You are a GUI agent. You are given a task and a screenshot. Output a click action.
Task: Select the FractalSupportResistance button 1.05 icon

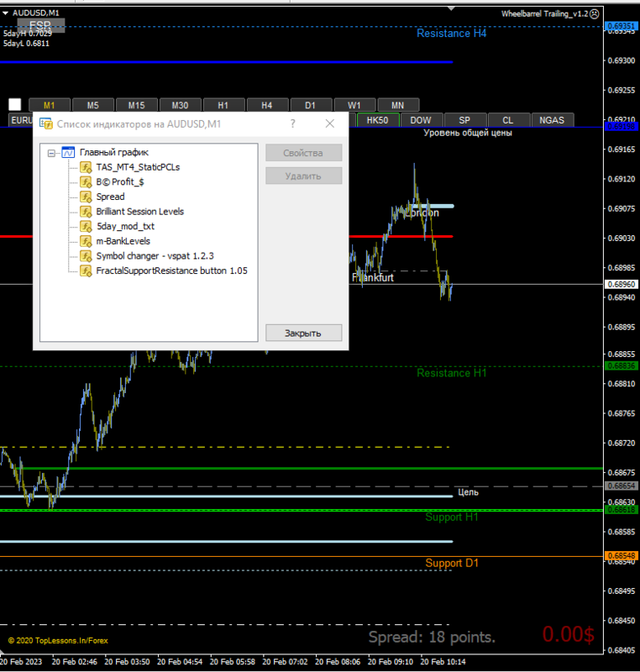tap(87, 270)
